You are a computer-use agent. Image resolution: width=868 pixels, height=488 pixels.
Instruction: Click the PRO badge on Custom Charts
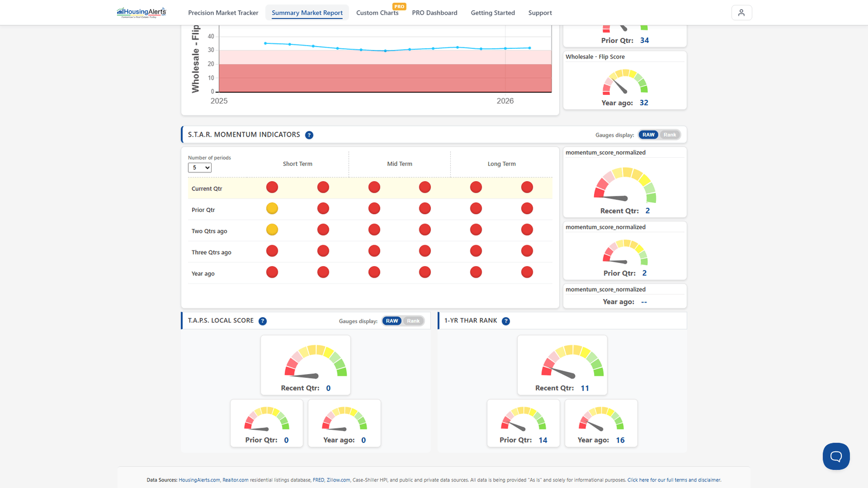(x=399, y=7)
